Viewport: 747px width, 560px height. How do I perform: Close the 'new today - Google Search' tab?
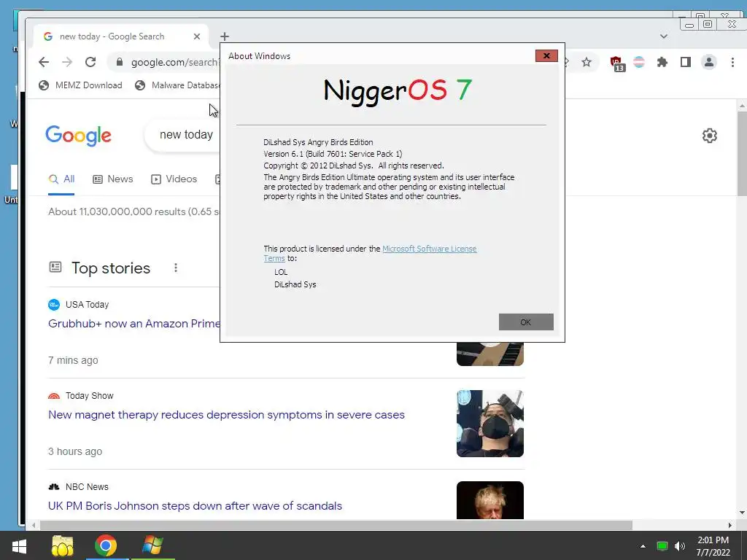coord(197,36)
